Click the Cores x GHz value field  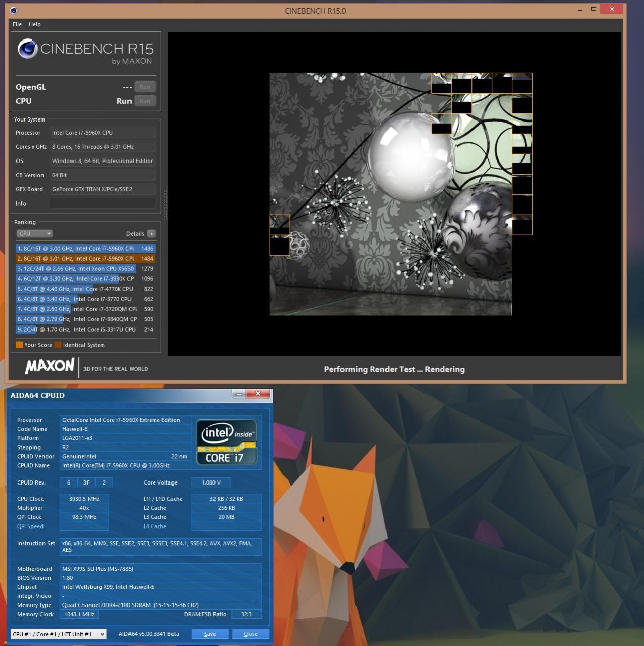[103, 147]
